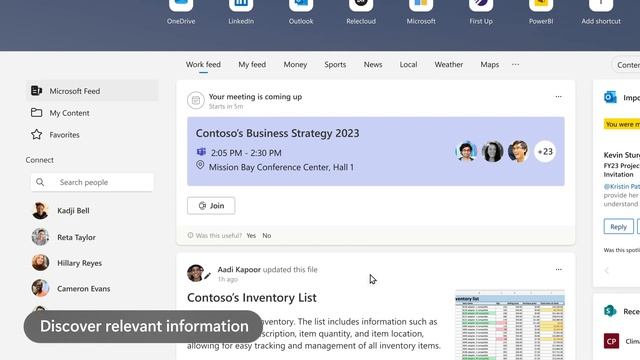Open Contoso's Inventory List file title

tap(252, 298)
